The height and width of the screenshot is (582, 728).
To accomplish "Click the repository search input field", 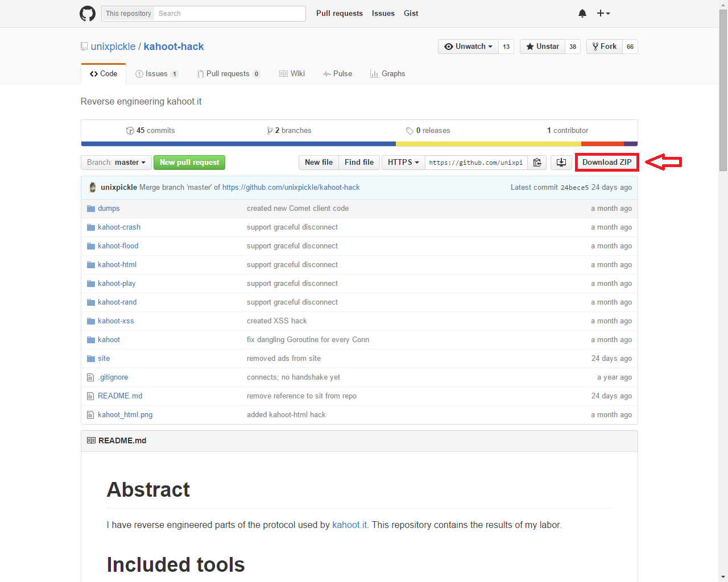I will [x=230, y=14].
